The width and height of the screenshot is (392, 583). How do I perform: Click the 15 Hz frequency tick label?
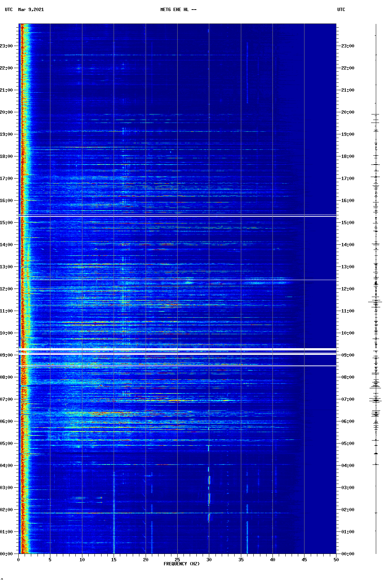(x=114, y=560)
